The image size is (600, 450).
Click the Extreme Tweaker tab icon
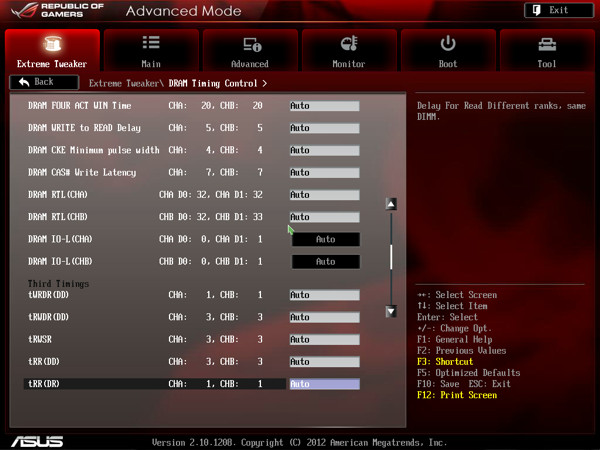click(x=52, y=43)
